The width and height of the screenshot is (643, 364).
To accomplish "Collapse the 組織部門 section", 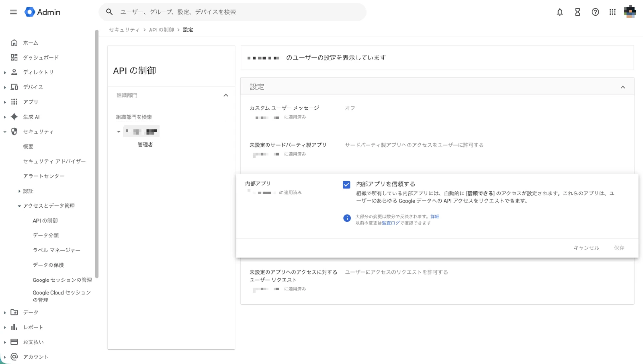I will (x=226, y=95).
